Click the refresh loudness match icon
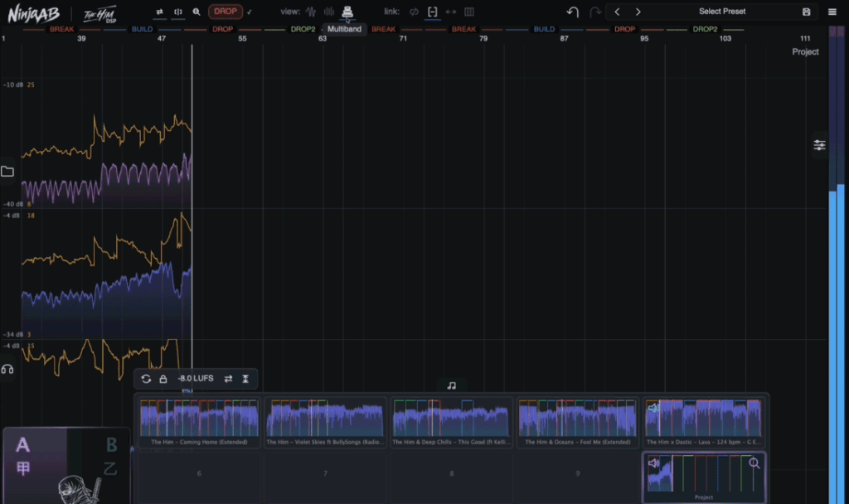 [x=146, y=379]
